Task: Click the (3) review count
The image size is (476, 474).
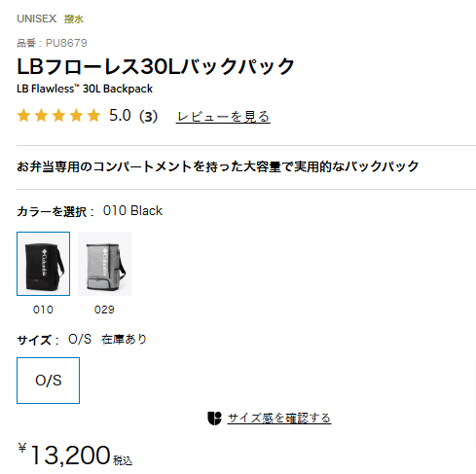Action: click(x=148, y=116)
